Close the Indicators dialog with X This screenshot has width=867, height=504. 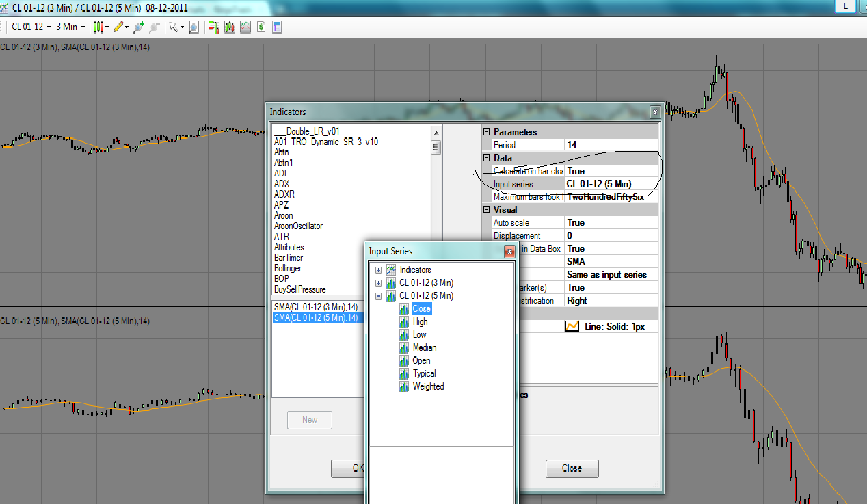pos(655,111)
